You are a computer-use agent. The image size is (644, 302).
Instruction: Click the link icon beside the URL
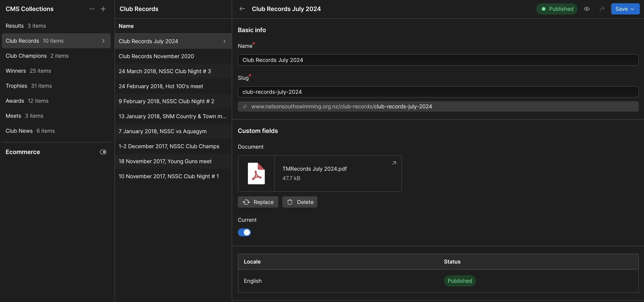point(245,106)
